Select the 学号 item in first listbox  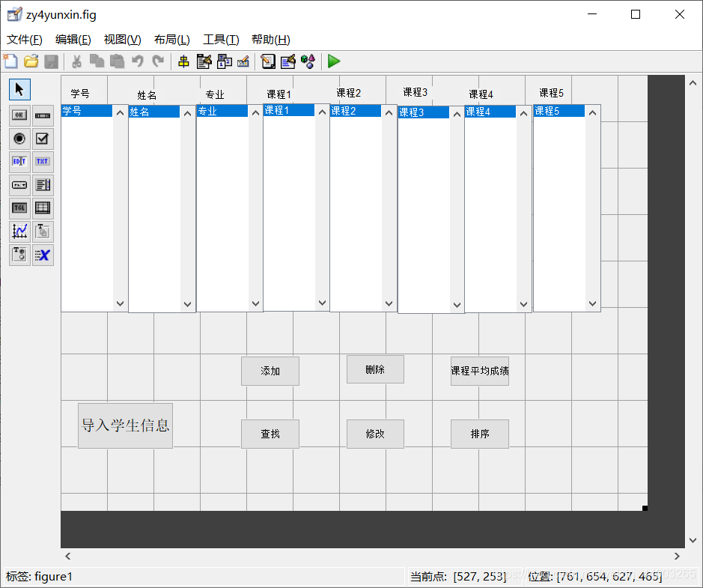[x=87, y=111]
